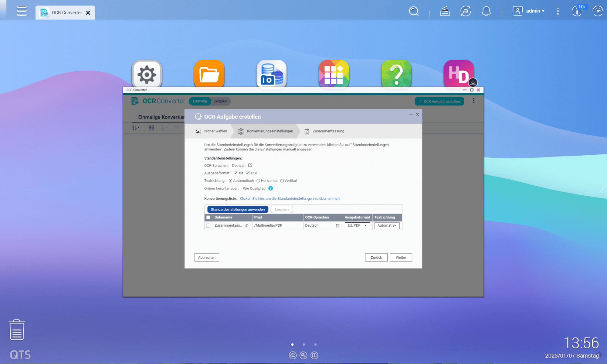Open notifications bell in top bar

pyautogui.click(x=486, y=11)
